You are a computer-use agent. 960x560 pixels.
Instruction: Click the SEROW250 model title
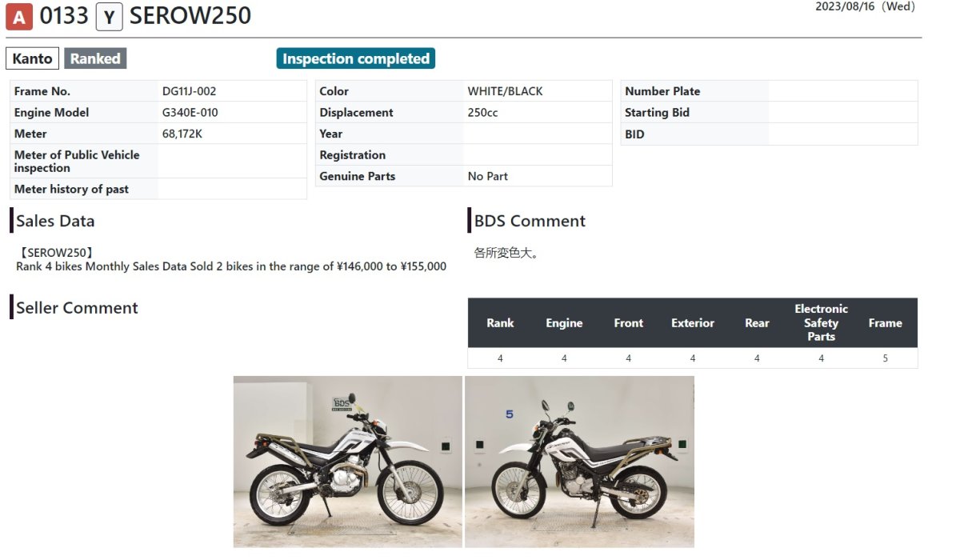190,16
